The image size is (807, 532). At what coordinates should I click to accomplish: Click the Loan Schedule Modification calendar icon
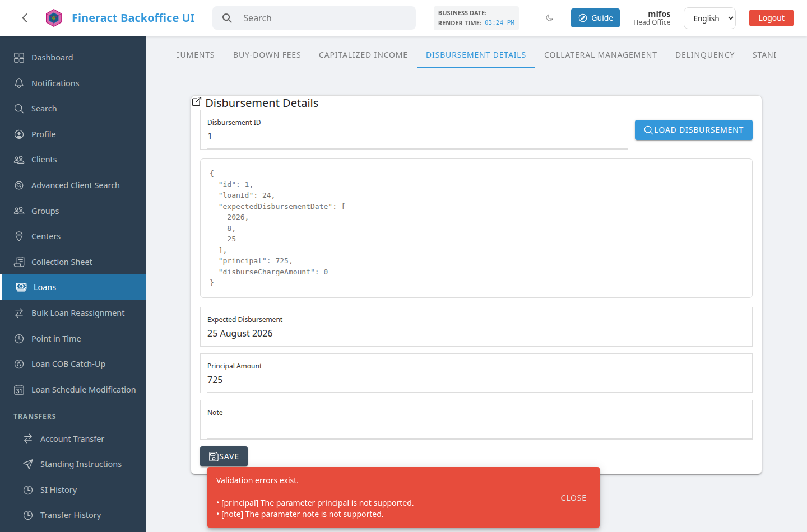(x=19, y=390)
